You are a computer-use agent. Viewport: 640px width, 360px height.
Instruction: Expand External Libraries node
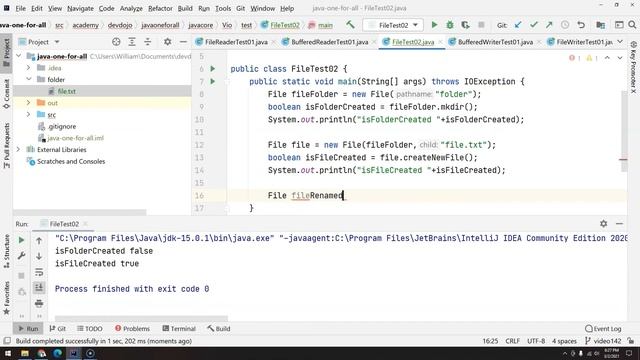[x=18, y=149]
